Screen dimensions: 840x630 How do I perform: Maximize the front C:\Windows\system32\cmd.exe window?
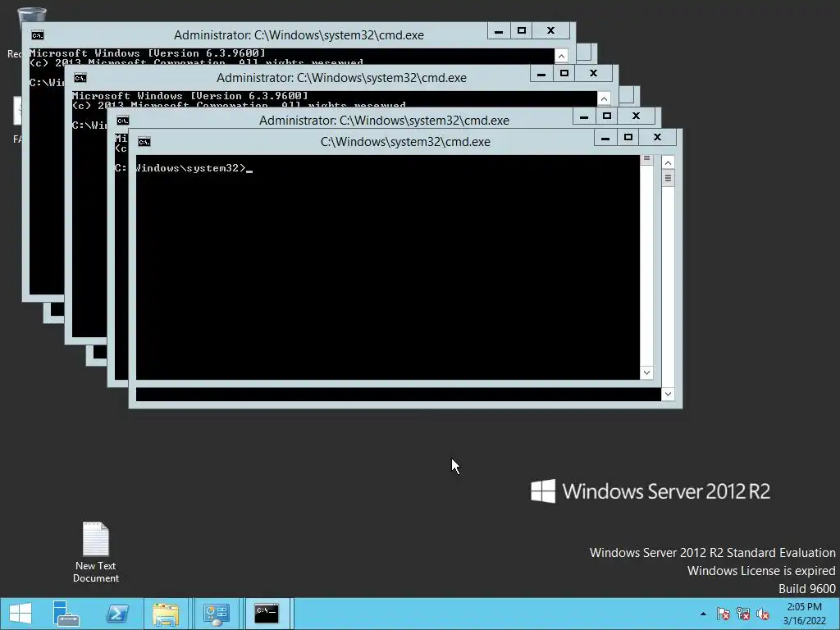coord(628,138)
